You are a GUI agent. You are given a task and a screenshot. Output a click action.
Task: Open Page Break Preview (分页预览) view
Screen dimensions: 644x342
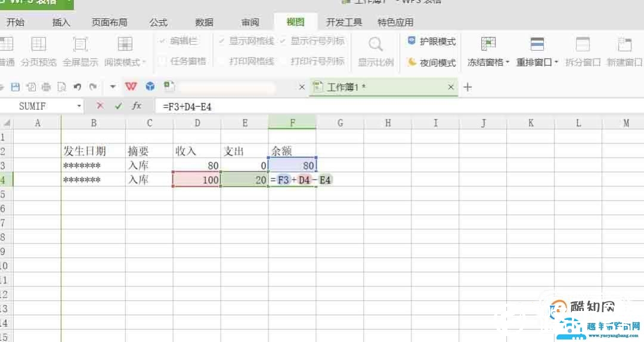(x=39, y=51)
